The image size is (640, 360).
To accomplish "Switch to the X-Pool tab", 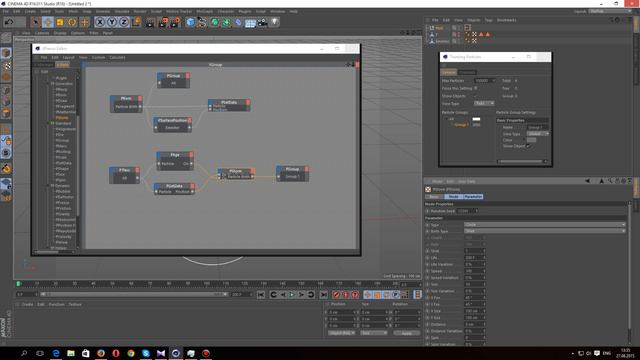I will 62,64.
